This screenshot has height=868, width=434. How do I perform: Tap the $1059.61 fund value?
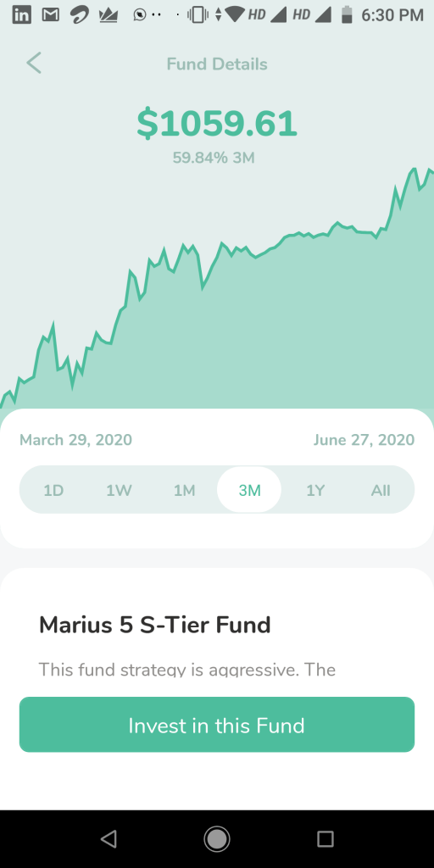217,123
